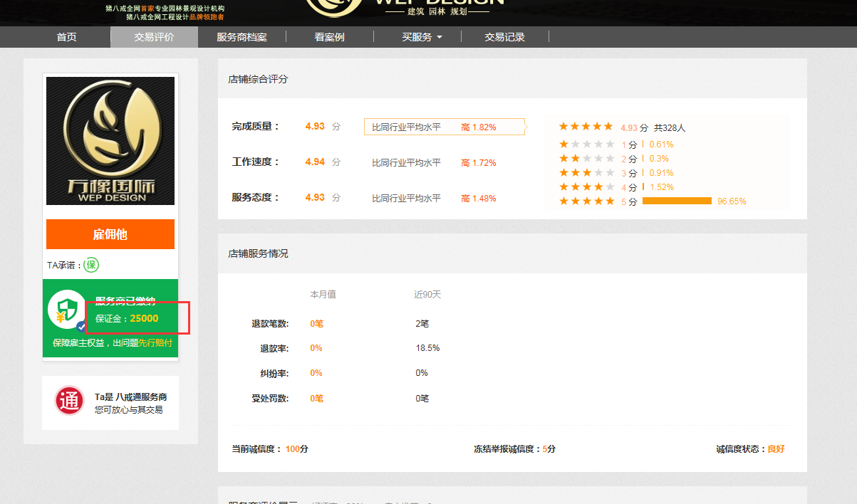Image resolution: width=857 pixels, height=504 pixels.
Task: Open the 服务商档案 tab
Action: point(242,37)
